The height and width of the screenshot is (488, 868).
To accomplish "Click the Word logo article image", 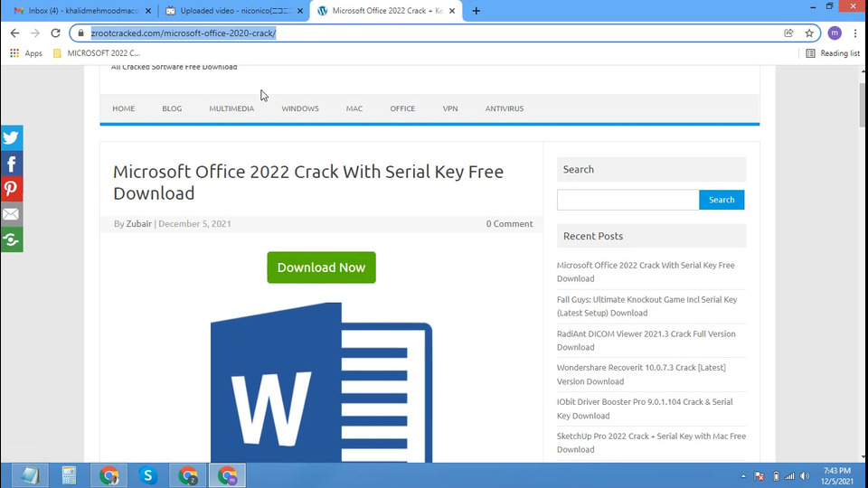I will [321, 381].
